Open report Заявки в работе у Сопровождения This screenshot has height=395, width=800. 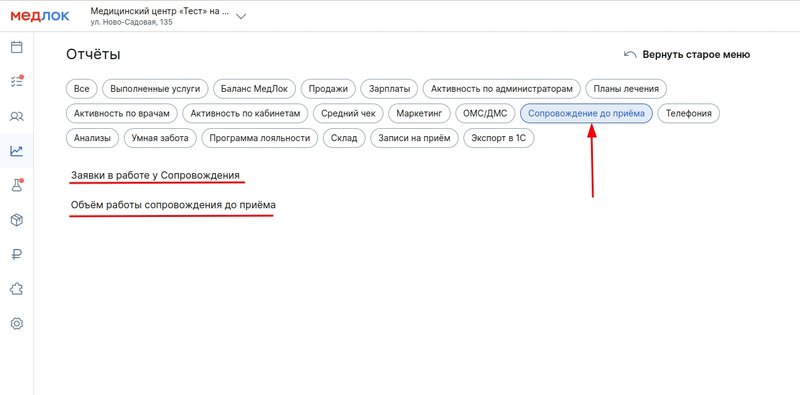(156, 175)
